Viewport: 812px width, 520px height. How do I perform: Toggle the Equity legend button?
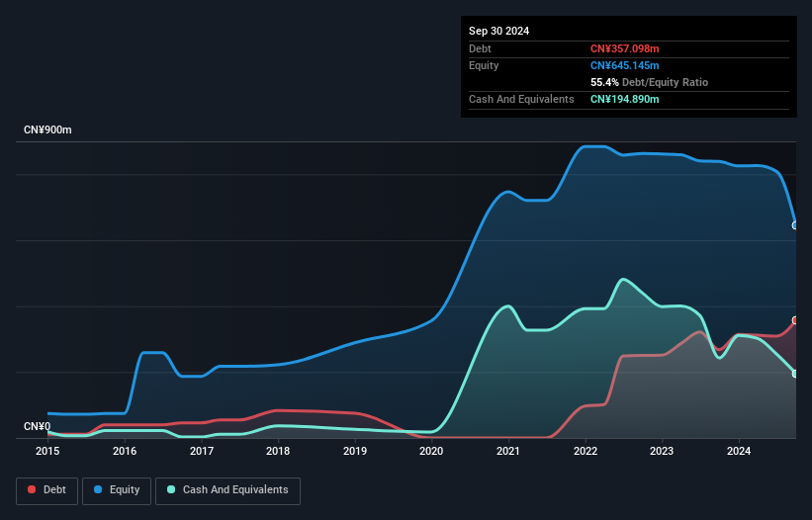pyautogui.click(x=117, y=490)
